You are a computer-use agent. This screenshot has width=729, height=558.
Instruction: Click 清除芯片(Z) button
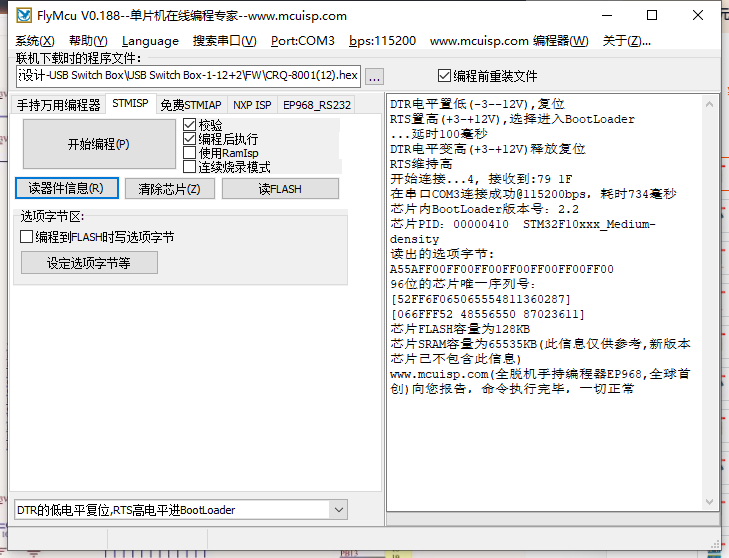coord(169,188)
